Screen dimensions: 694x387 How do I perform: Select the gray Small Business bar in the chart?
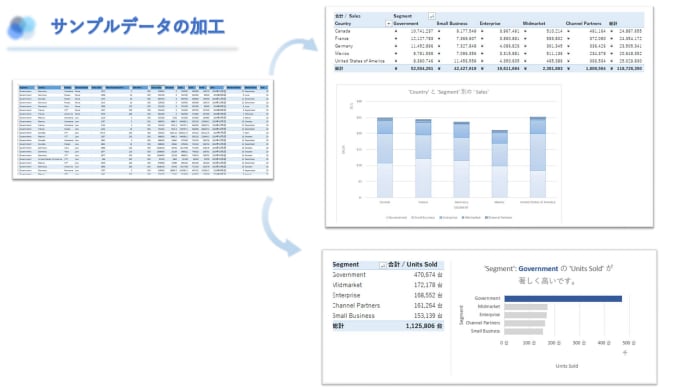pyautogui.click(x=524, y=331)
